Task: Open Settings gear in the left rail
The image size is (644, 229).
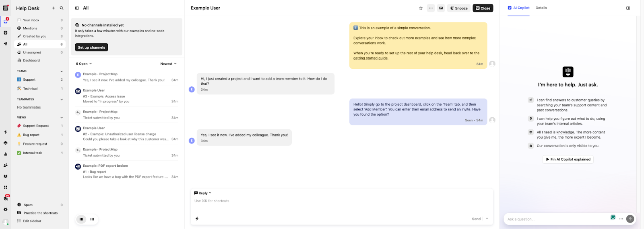Action: pyautogui.click(x=6, y=209)
